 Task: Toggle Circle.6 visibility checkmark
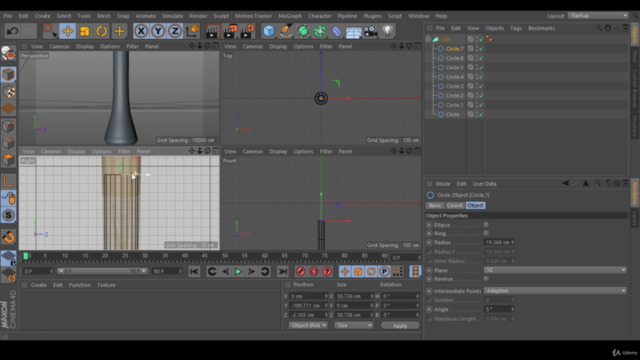(x=481, y=58)
